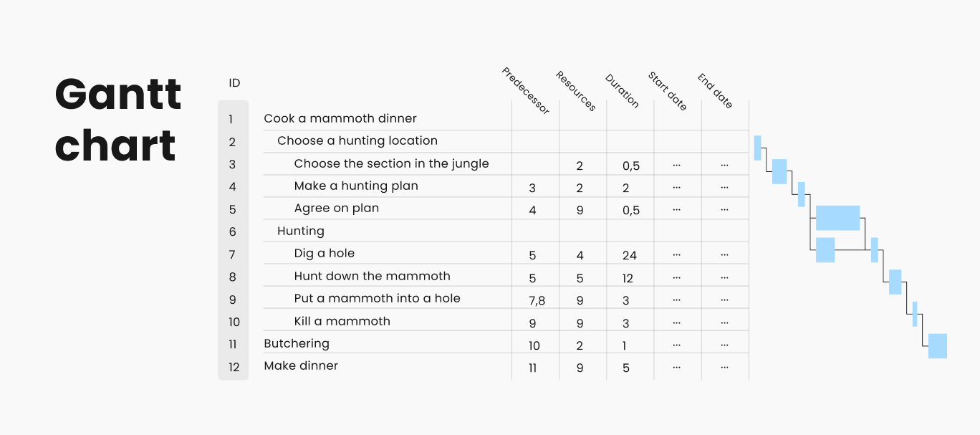Screen dimensions: 980x435
Task: Click the ID column header
Action: coord(234,83)
